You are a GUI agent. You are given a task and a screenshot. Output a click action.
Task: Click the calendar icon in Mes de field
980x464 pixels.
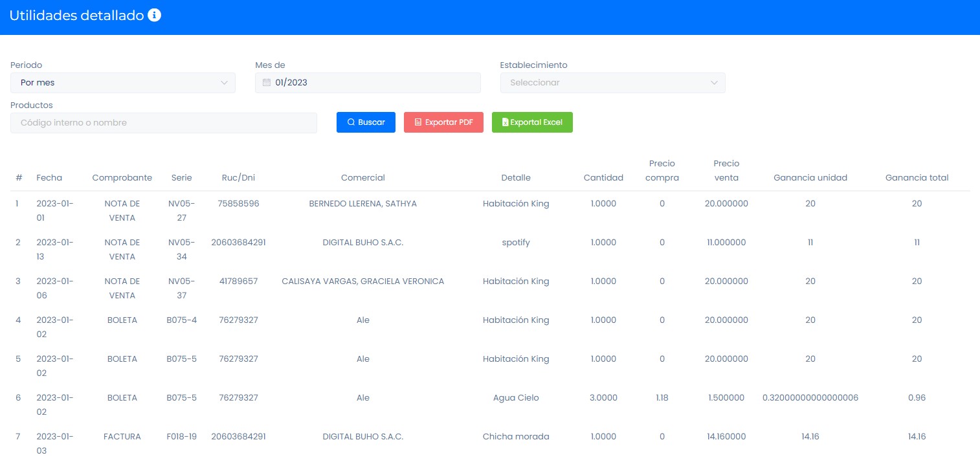click(x=266, y=83)
